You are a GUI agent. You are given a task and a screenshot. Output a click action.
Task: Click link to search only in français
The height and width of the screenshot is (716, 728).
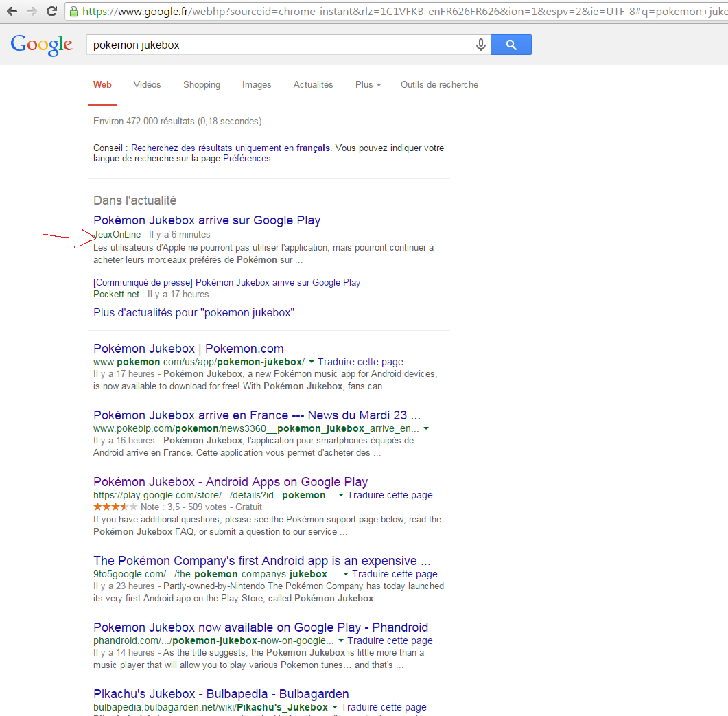(x=231, y=148)
